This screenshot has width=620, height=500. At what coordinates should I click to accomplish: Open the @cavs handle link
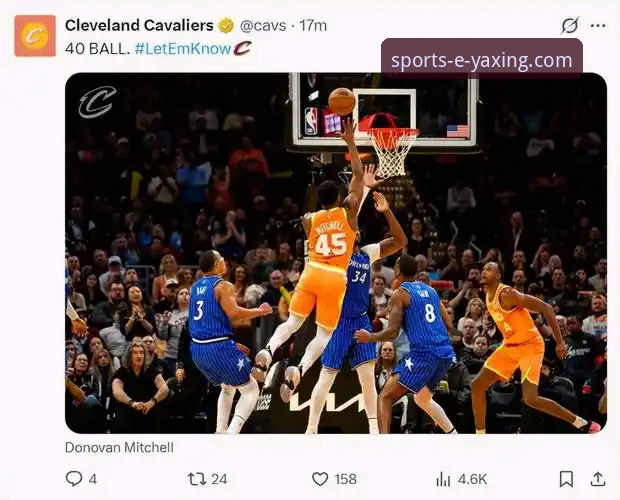click(265, 25)
